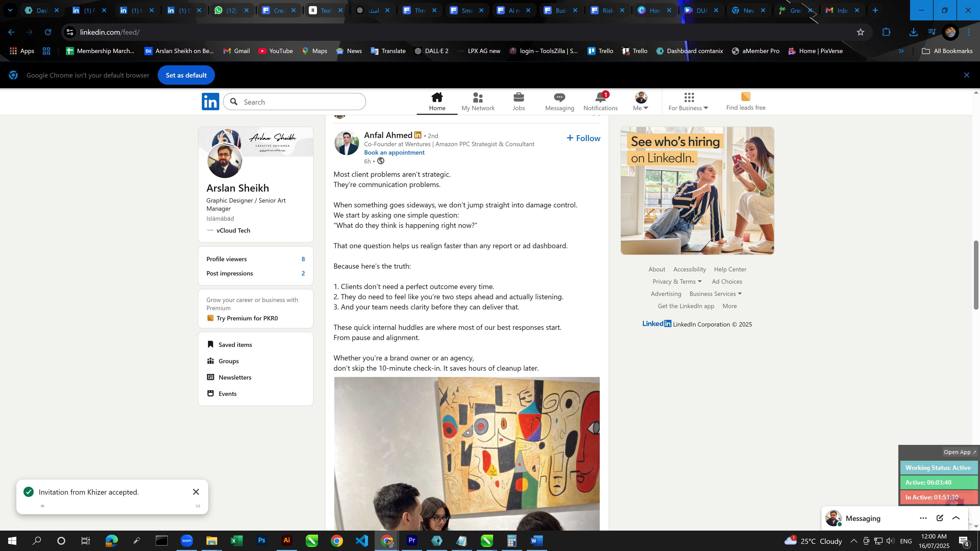Click browser back arrow
Viewport: 980px width, 551px height.
point(11,32)
